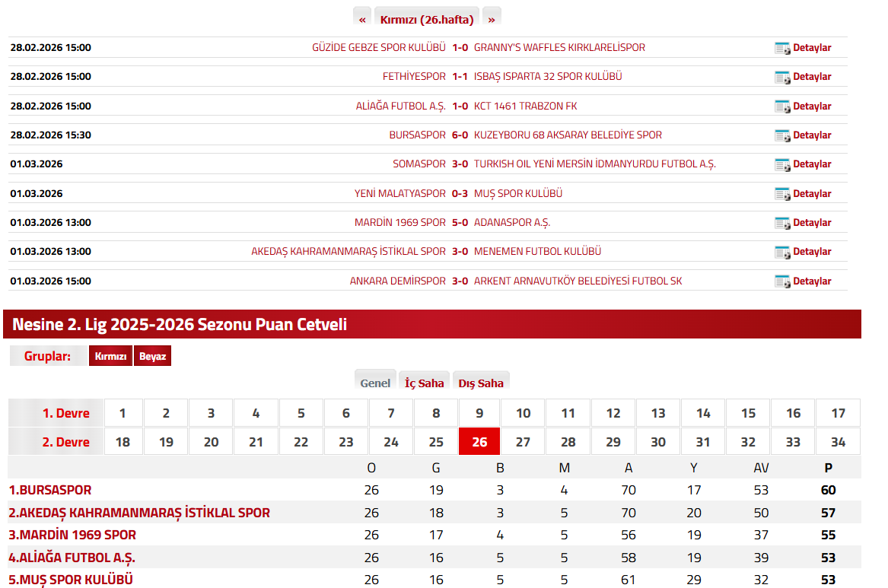This screenshot has width=888, height=588.
Task: Open BURSASPOR team link in standings
Action: click(50, 490)
